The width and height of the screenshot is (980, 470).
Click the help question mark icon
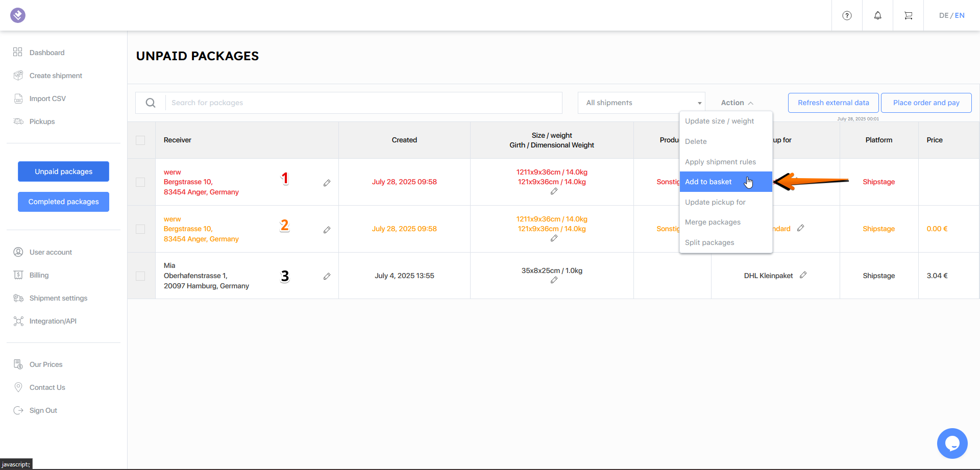click(x=847, y=15)
